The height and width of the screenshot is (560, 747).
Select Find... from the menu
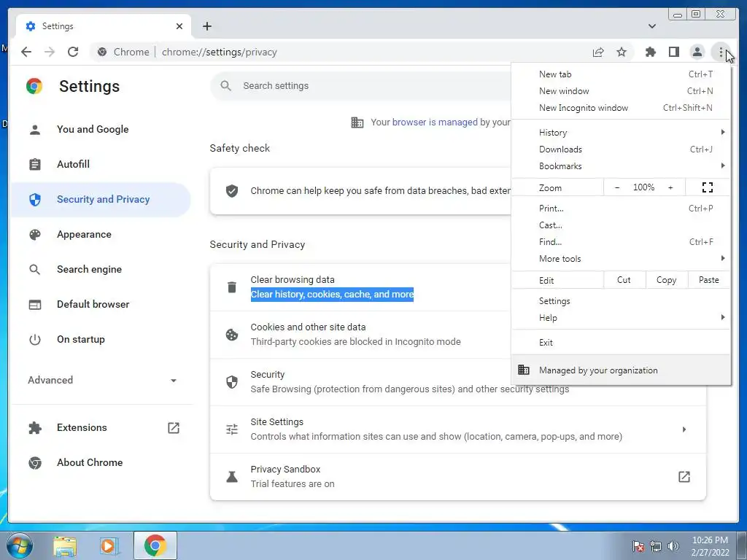point(621,242)
